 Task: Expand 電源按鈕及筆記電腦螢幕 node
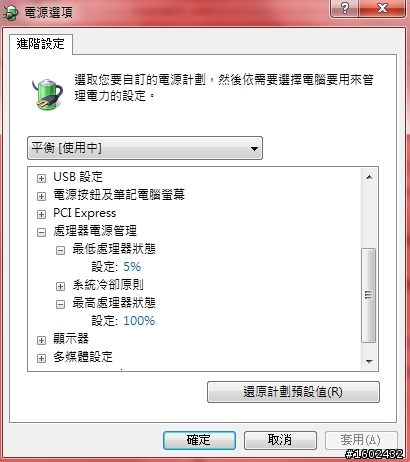(41, 196)
